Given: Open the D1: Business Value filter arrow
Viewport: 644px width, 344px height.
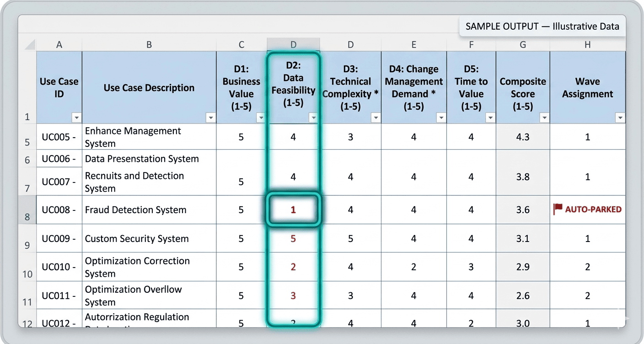Looking at the screenshot, I should pyautogui.click(x=261, y=118).
